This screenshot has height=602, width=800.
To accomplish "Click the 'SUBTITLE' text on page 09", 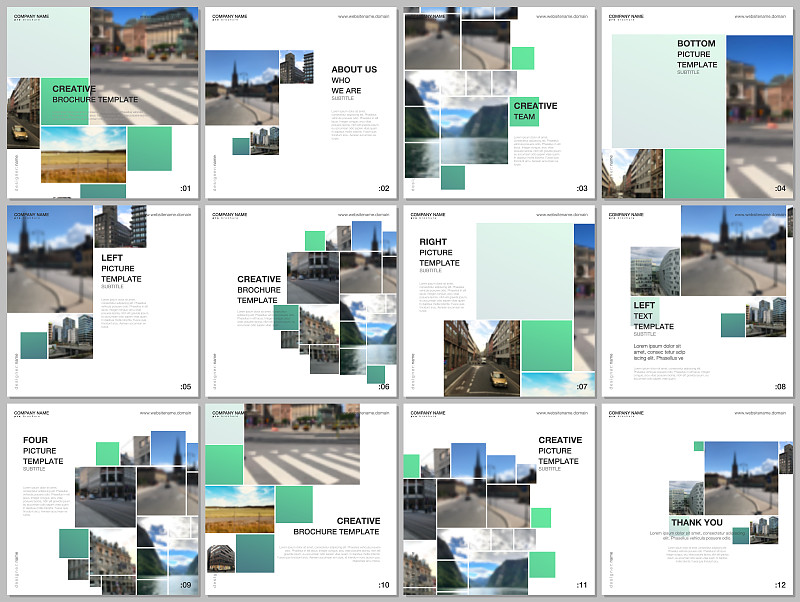I will pyautogui.click(x=34, y=469).
